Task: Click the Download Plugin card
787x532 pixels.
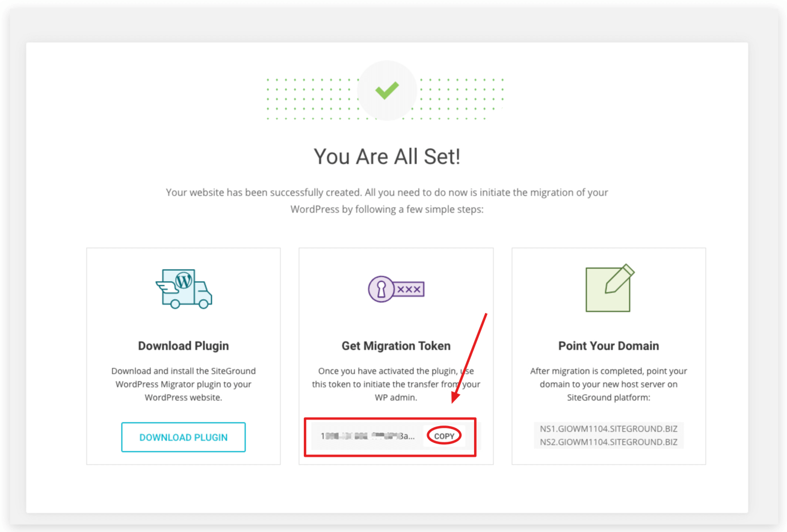Action: pos(183,355)
